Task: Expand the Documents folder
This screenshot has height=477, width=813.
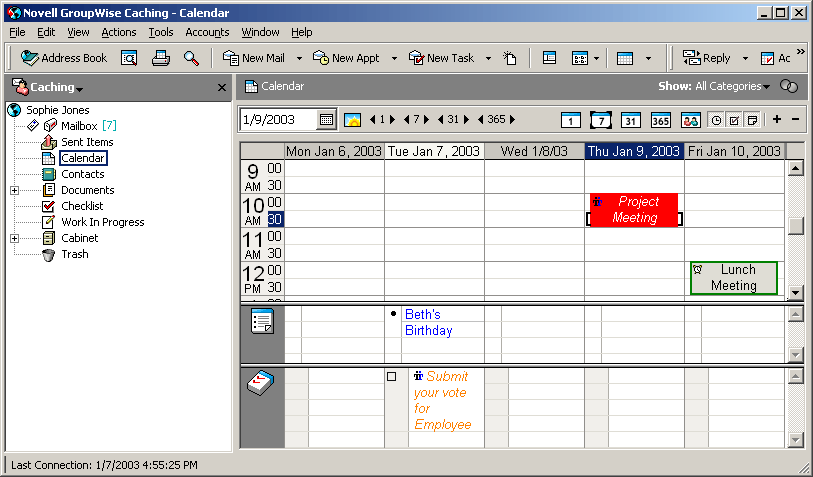Action: click(x=15, y=190)
